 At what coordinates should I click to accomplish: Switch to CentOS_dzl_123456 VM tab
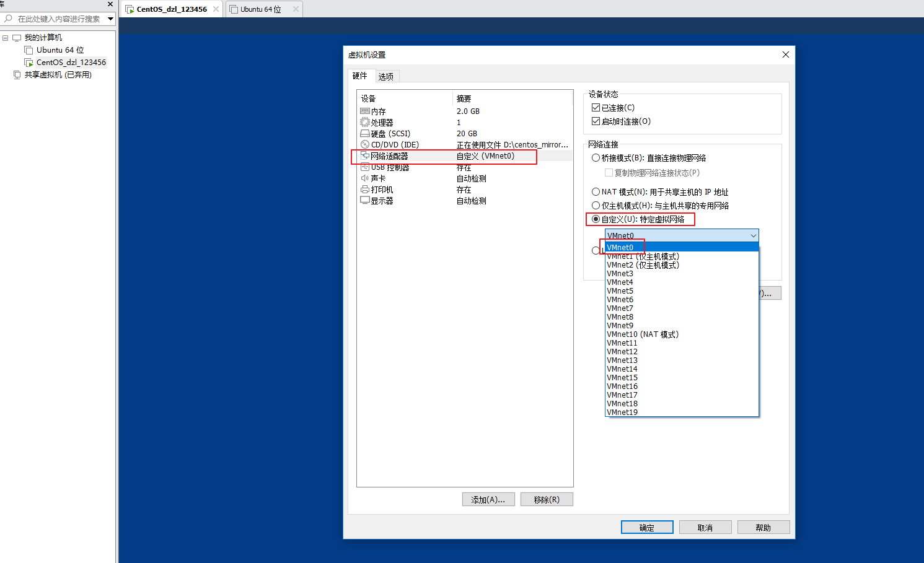172,9
